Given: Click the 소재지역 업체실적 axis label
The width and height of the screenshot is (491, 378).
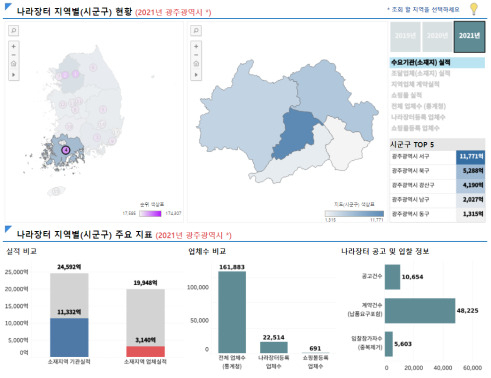Looking at the screenshot, I should pos(145,362).
